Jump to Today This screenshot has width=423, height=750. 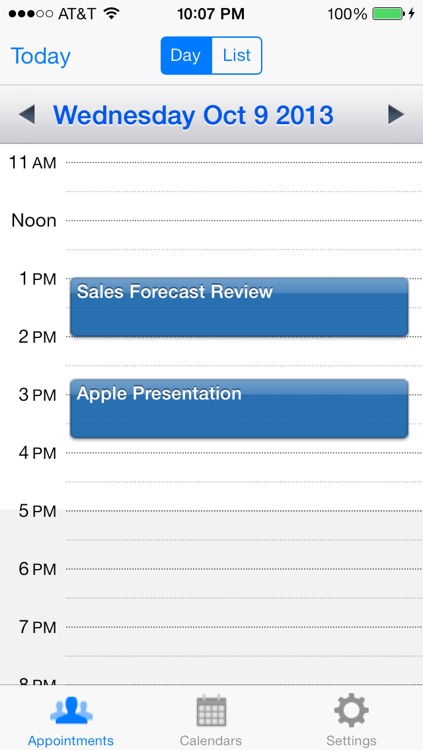41,56
